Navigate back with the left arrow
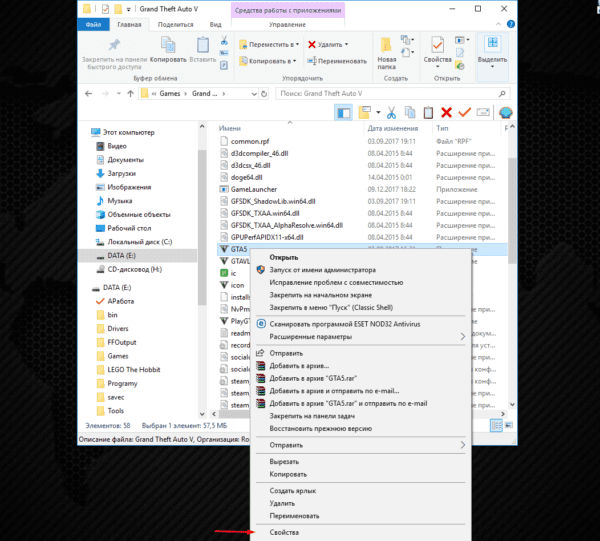 (x=88, y=93)
